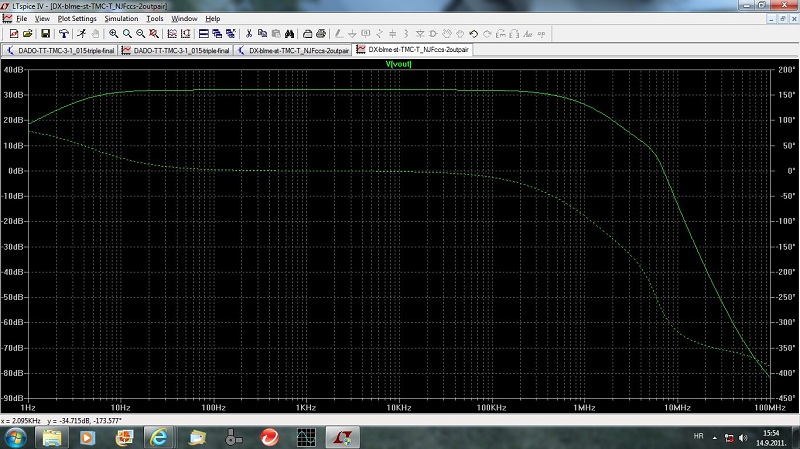Image resolution: width=800 pixels, height=449 pixels.
Task: Click the Cut scissors icon
Action: click(x=247, y=33)
